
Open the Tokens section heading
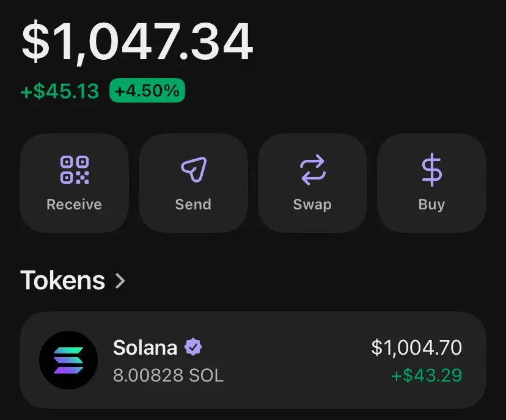[x=63, y=281]
